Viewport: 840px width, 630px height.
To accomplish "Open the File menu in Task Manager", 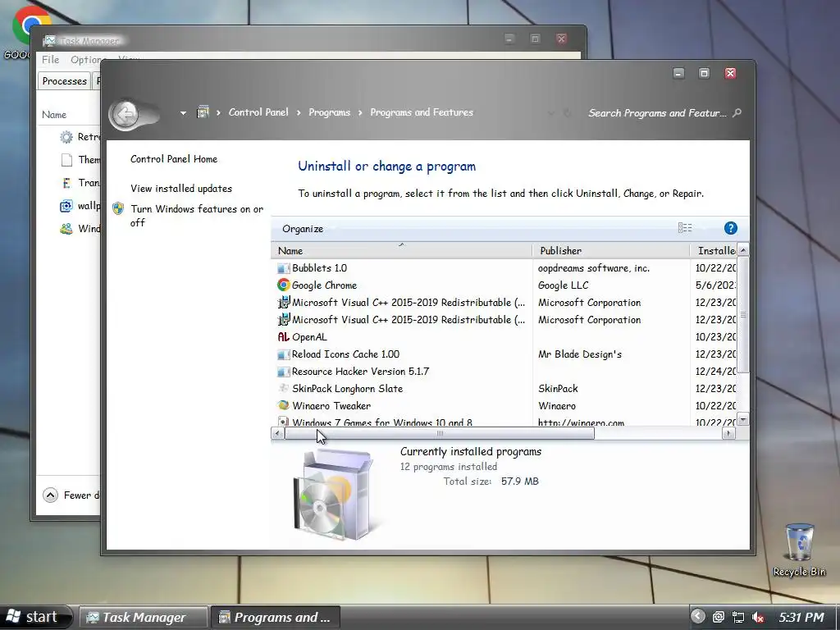I will tap(50, 59).
